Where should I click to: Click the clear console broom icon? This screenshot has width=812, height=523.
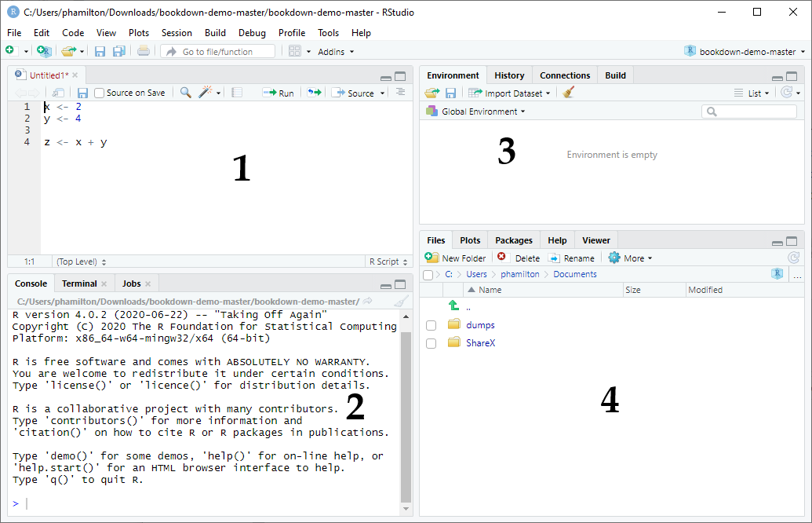click(401, 302)
